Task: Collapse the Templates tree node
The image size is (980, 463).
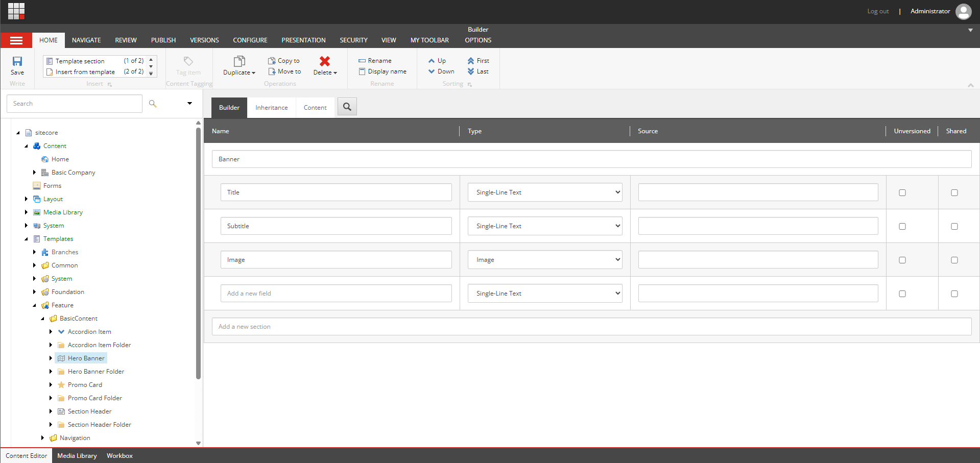Action: point(26,239)
